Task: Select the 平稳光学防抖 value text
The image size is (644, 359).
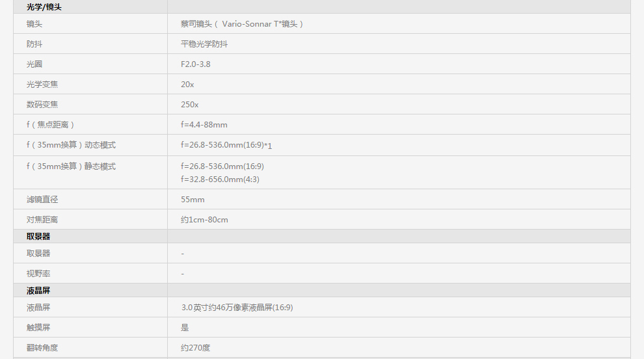Action: pyautogui.click(x=204, y=44)
